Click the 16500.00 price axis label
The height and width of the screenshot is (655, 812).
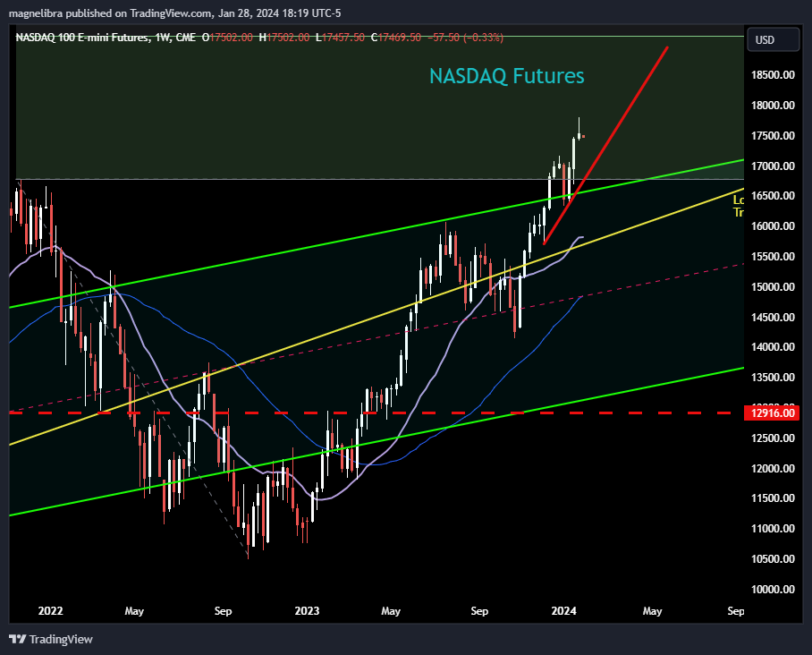(773, 195)
